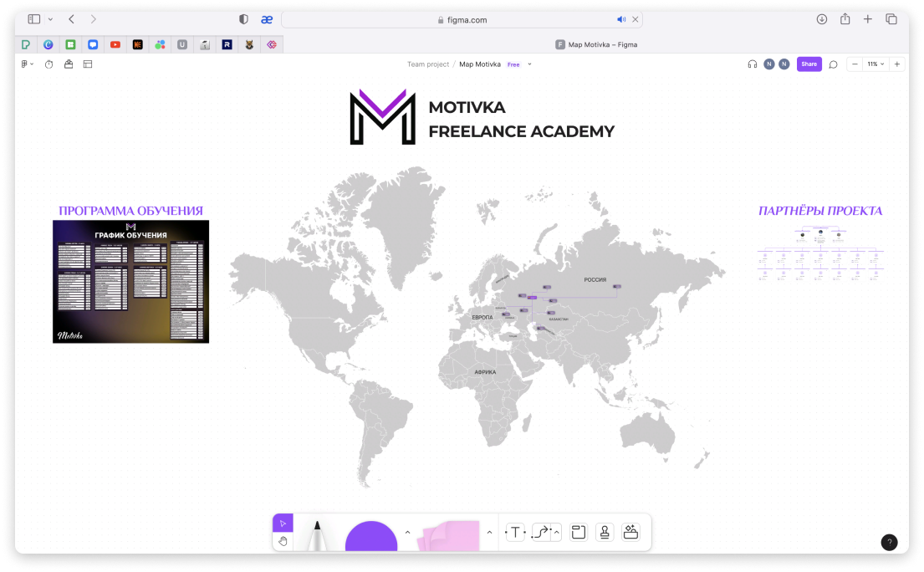Select the Move cursor tool
924x572 pixels.
[x=283, y=523]
